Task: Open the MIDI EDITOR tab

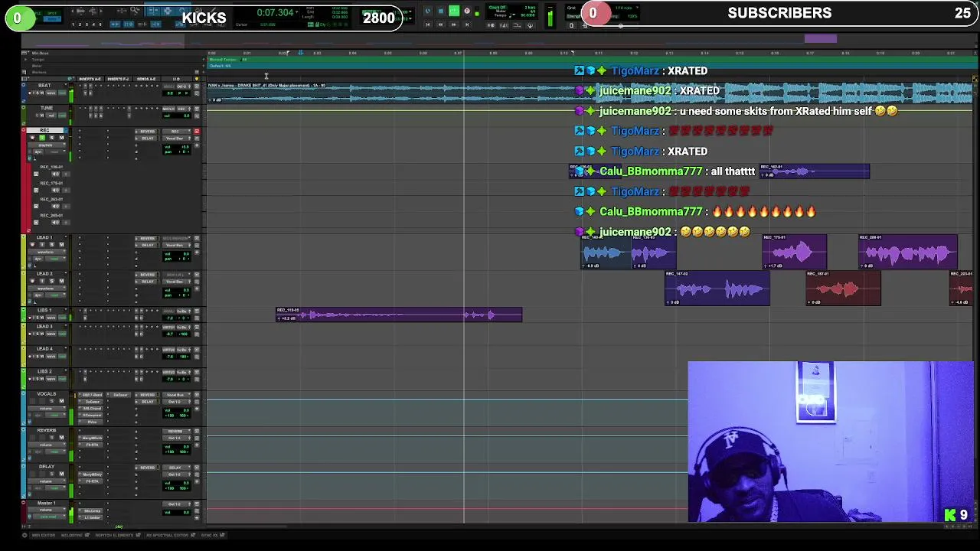Action: click(x=44, y=535)
